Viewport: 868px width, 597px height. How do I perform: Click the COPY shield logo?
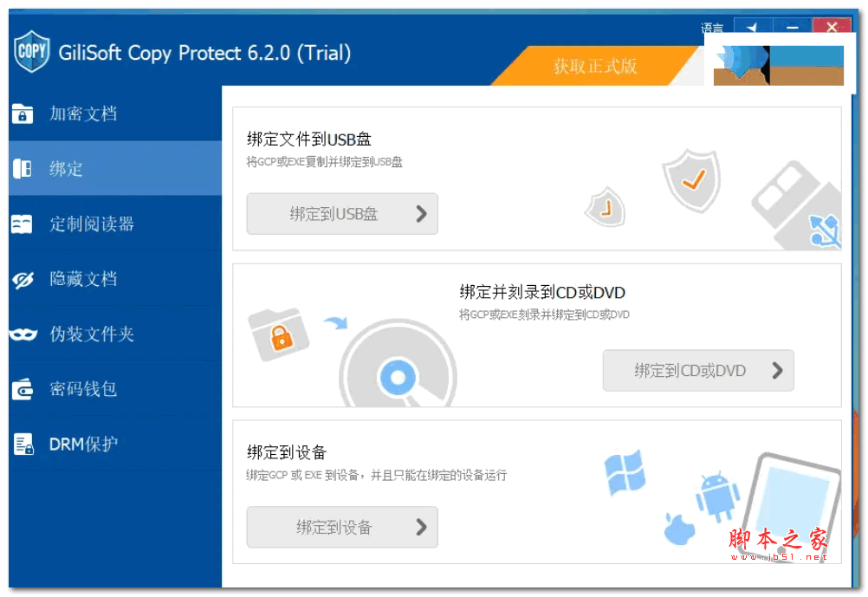pos(32,51)
